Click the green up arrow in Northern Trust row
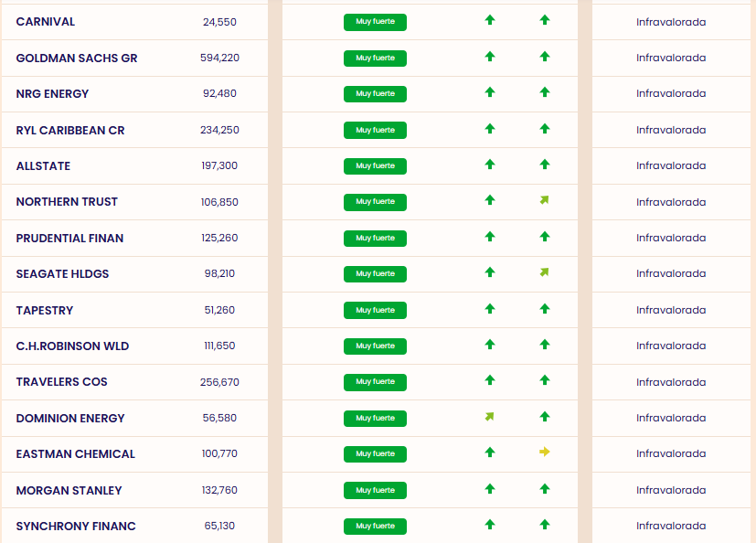The width and height of the screenshot is (756, 543). (490, 200)
